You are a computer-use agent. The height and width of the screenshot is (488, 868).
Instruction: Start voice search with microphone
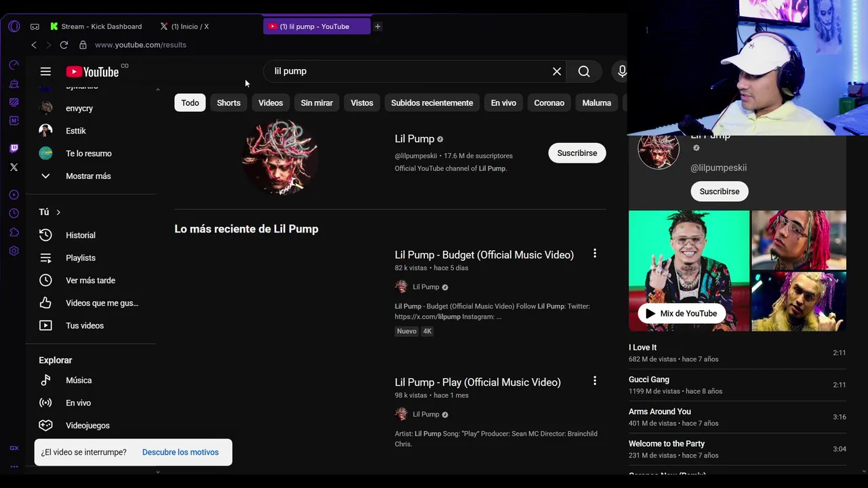click(x=621, y=71)
